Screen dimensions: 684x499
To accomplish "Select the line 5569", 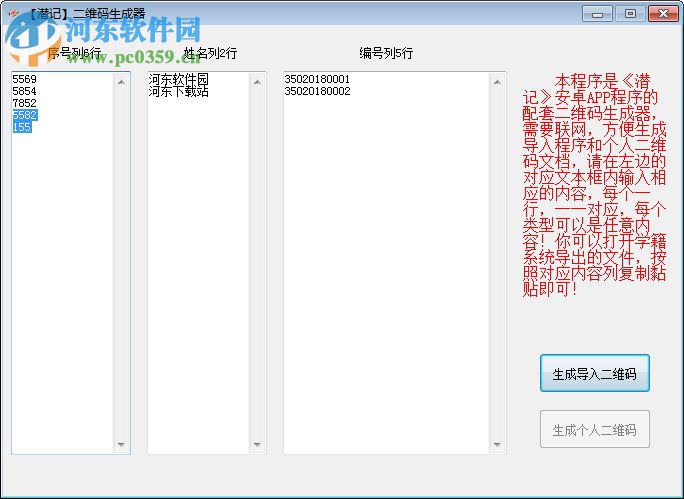I will (24, 79).
